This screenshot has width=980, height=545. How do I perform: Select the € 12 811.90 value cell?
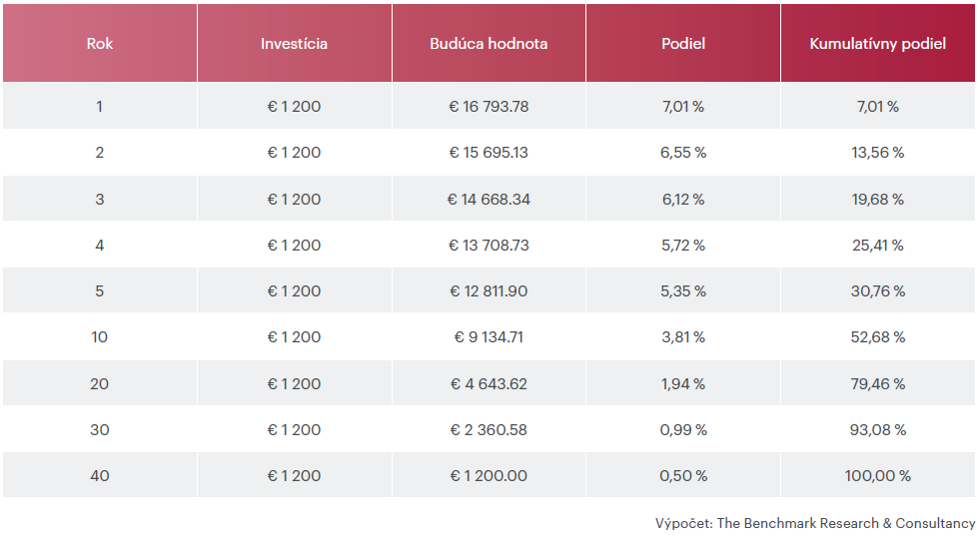coord(489,290)
